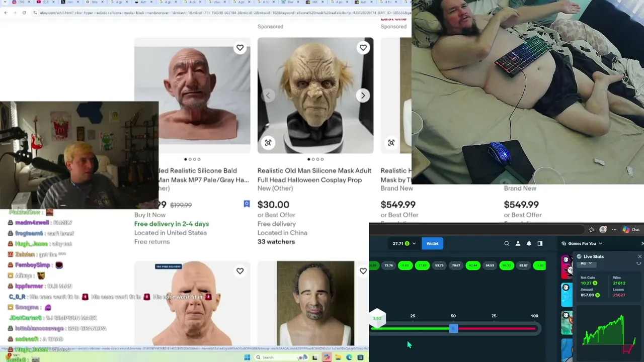Click the dice slider handle at 50
The image size is (644, 362).
pyautogui.click(x=453, y=328)
